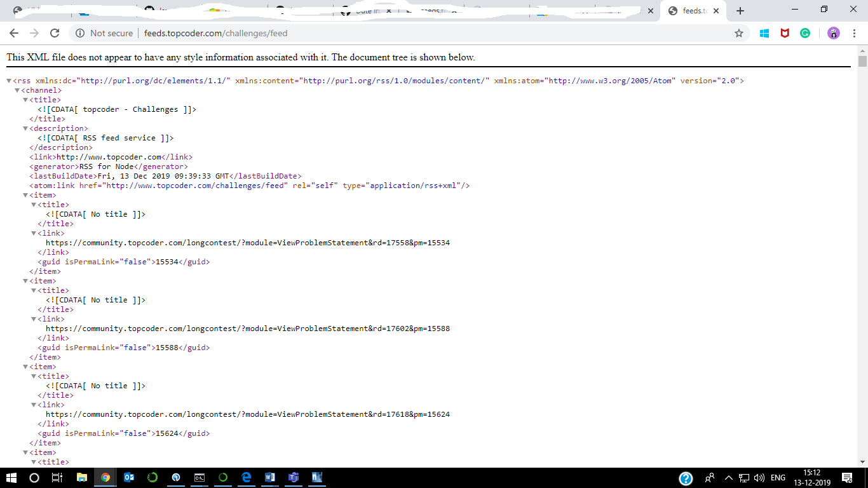Screen dimensions: 868x488
Task: Open network status in the tray
Action: point(743,478)
